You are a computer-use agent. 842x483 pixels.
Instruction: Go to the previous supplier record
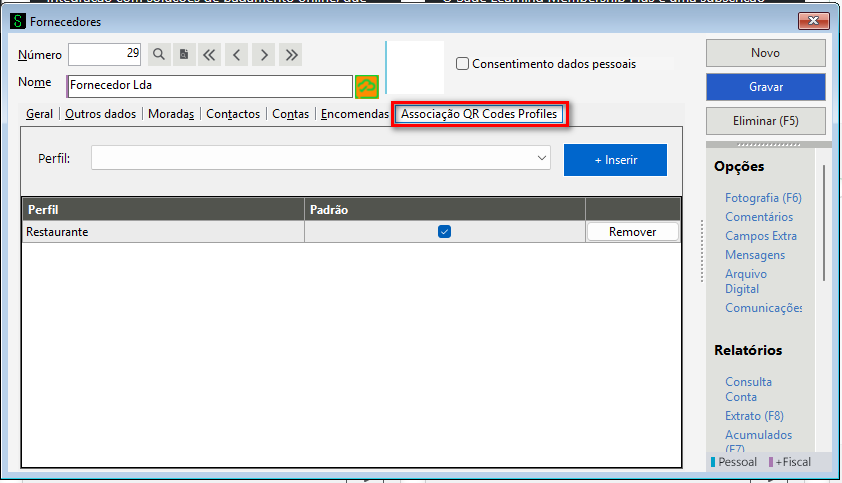pyautogui.click(x=237, y=55)
